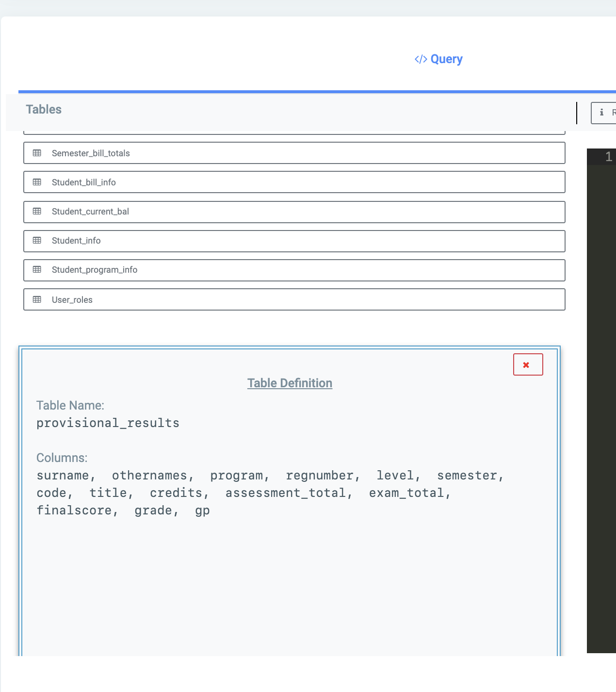Click the provisional_results table name text
616x692 pixels.
click(x=108, y=423)
